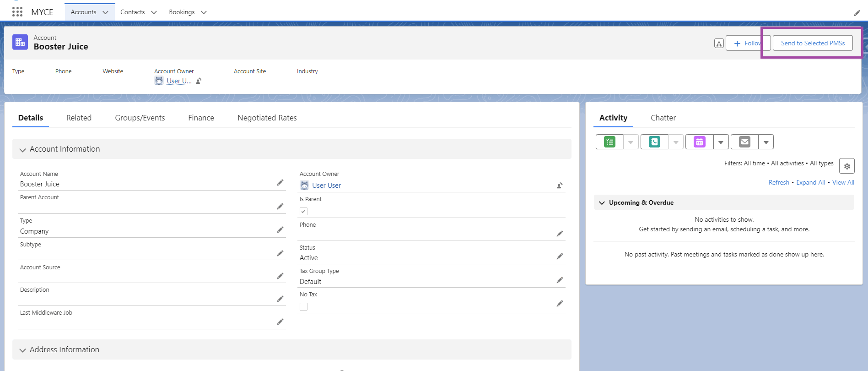The image size is (868, 371).
Task: Edit the Phone field pencil in details
Action: pyautogui.click(x=560, y=234)
